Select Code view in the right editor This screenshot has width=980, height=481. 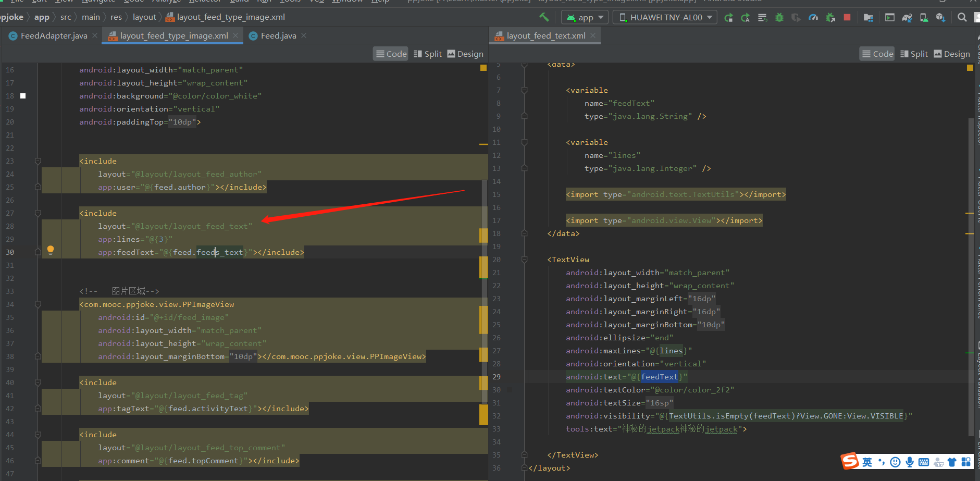(877, 54)
